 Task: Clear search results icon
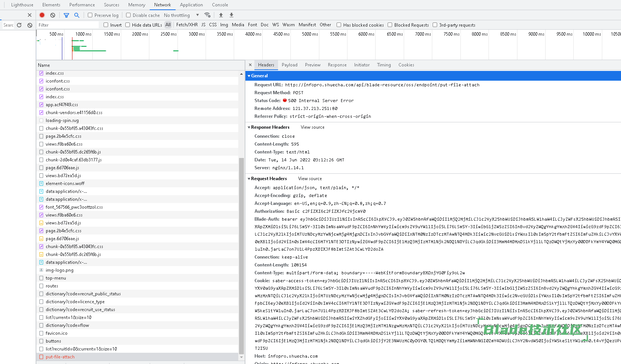click(x=30, y=25)
